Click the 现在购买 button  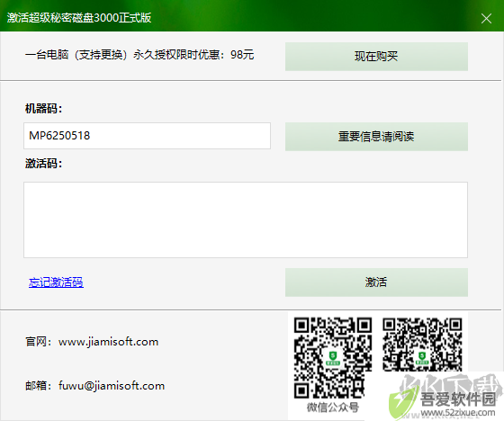coord(376,57)
